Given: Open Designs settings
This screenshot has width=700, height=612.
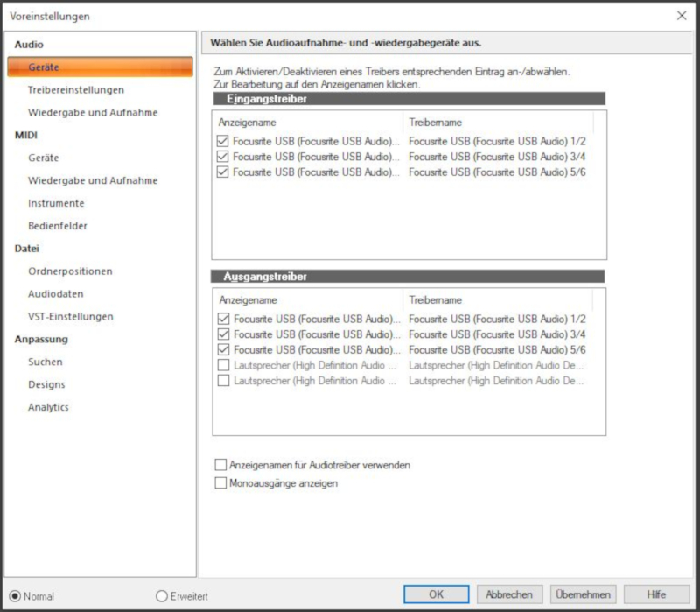Looking at the screenshot, I should (x=46, y=384).
